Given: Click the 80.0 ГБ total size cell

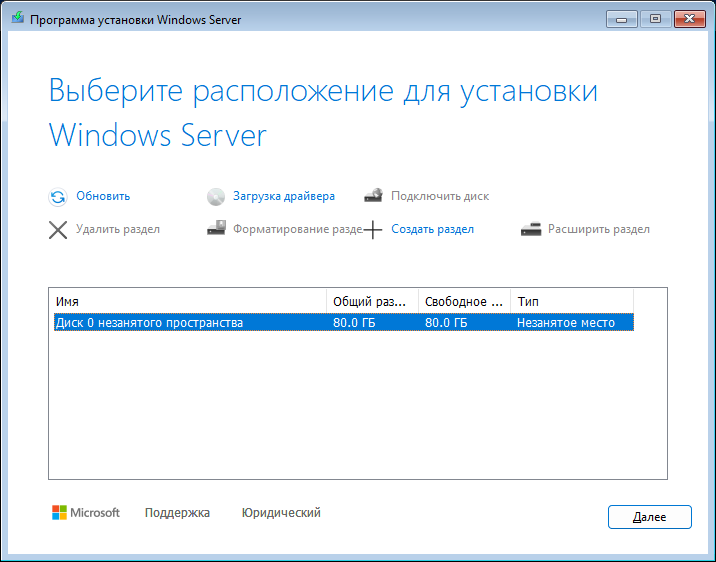Looking at the screenshot, I should point(354,323).
